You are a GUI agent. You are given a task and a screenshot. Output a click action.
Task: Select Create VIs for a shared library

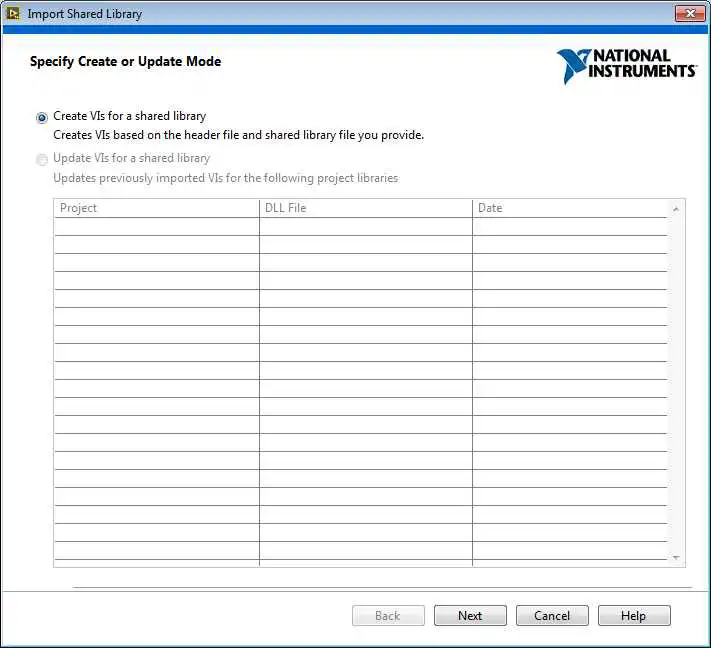(x=42, y=117)
